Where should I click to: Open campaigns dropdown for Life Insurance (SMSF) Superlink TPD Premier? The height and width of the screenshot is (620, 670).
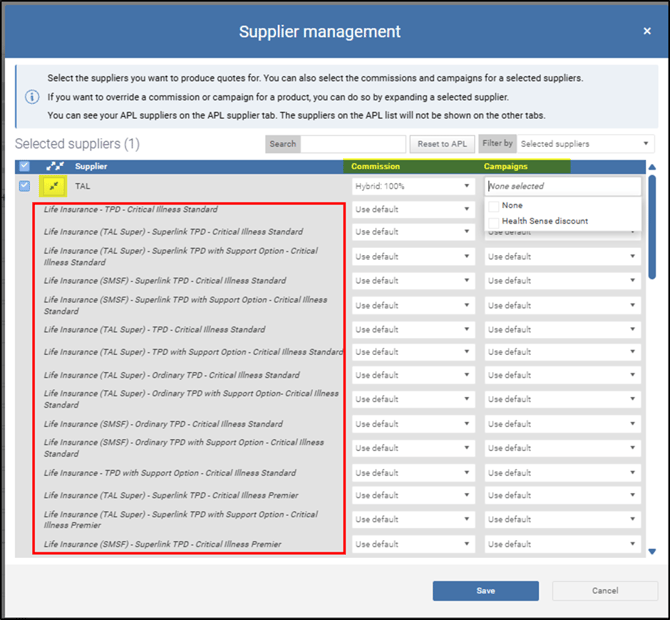click(562, 544)
